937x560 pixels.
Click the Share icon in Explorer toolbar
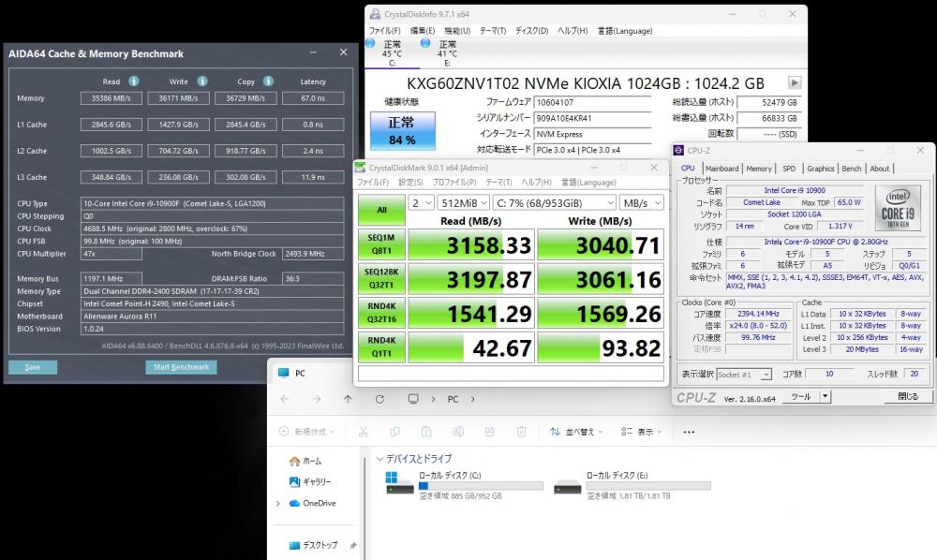[x=489, y=432]
